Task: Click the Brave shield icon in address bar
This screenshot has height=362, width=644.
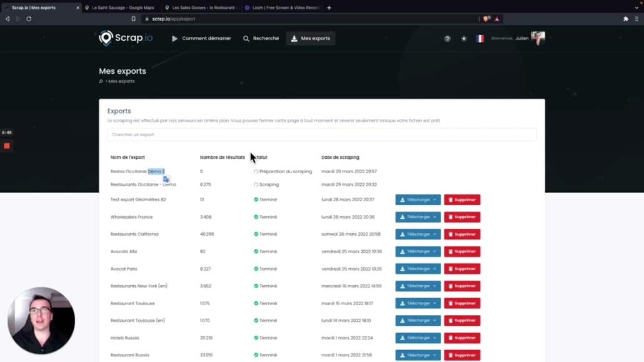Action: pyautogui.click(x=486, y=19)
